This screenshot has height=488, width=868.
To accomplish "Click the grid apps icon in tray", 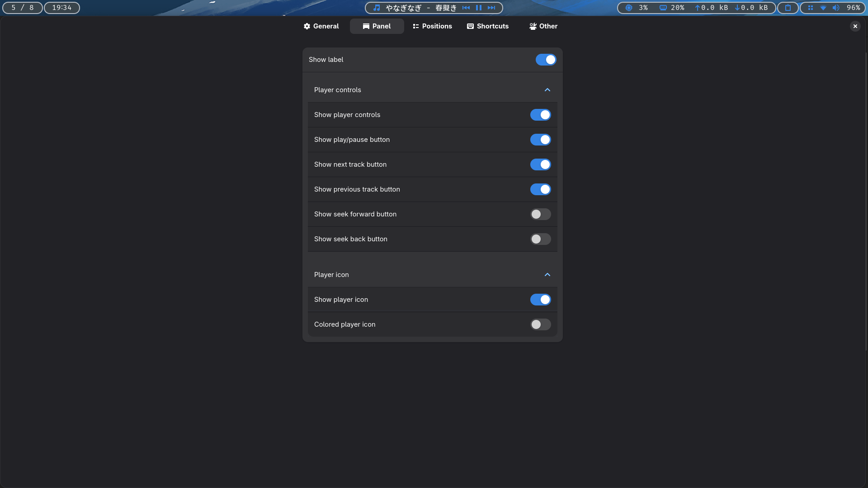I will pos(811,8).
